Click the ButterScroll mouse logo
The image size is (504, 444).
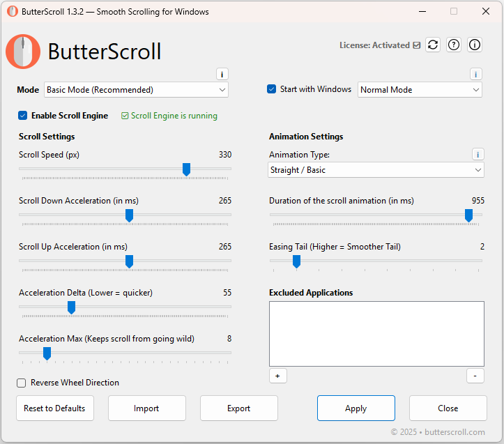click(23, 52)
